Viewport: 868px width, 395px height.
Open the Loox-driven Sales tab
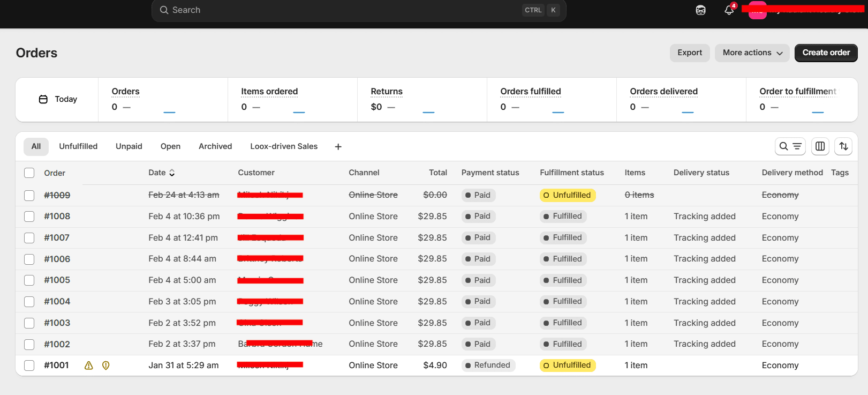click(x=284, y=146)
